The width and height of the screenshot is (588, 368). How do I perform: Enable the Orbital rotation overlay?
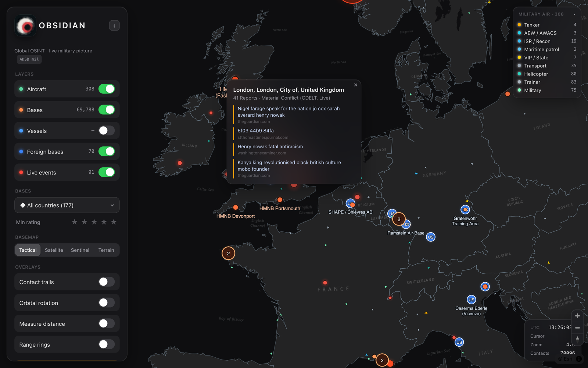tap(107, 302)
